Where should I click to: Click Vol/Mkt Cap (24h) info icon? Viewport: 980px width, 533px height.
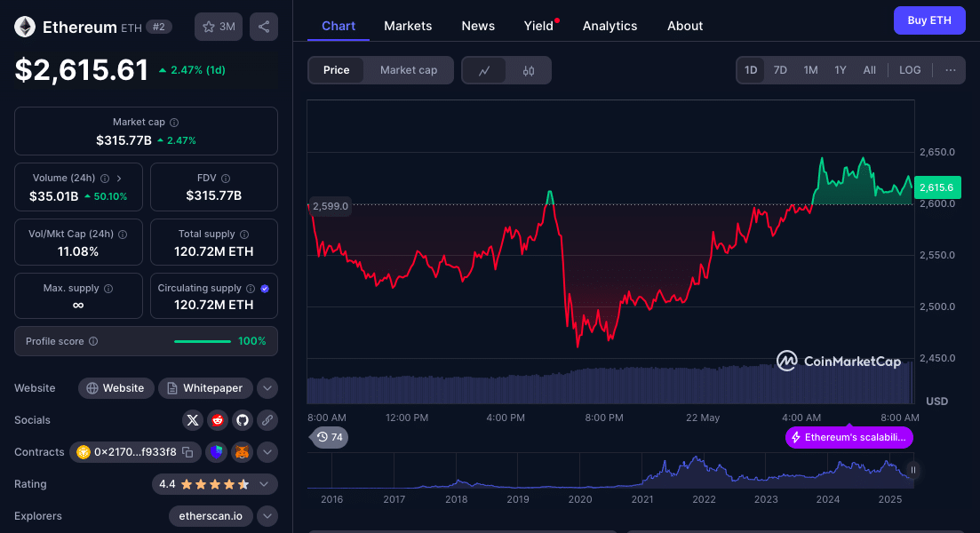click(123, 235)
